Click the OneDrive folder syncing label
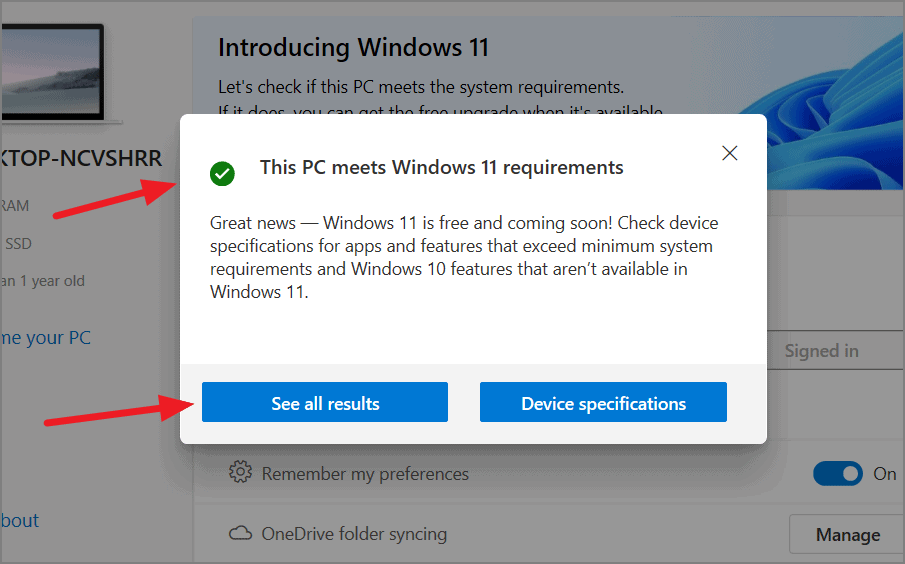Image resolution: width=905 pixels, height=564 pixels. [x=354, y=533]
